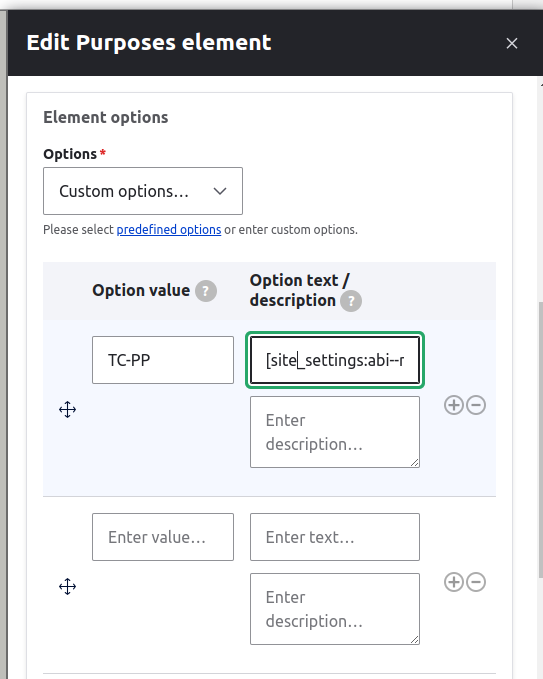543x679 pixels.
Task: Click resize grip of first description textarea
Action: 414,462
